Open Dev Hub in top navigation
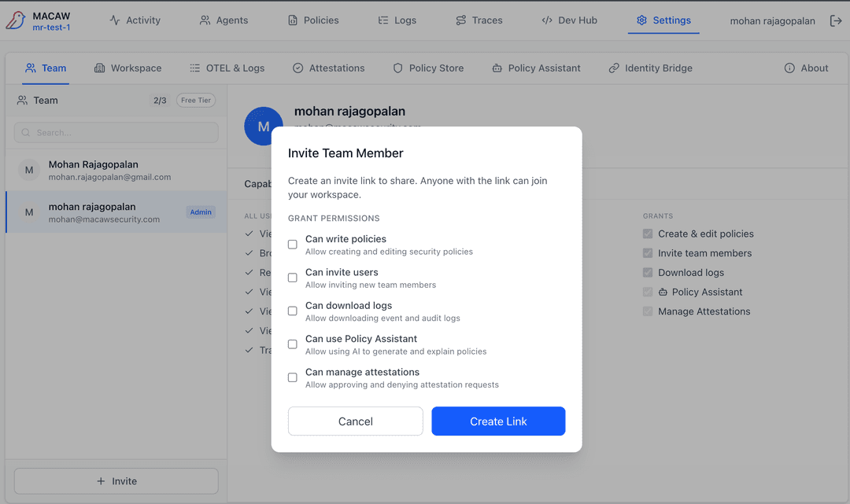This screenshot has width=850, height=504. coord(569,20)
